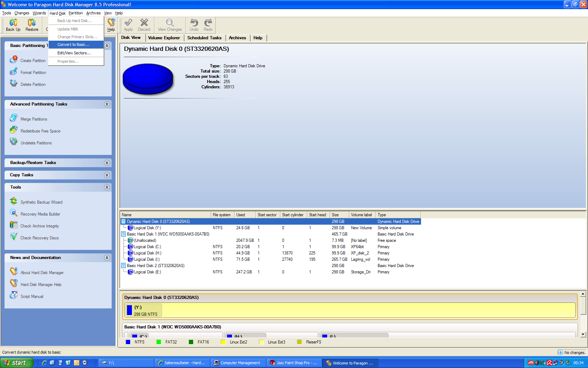Image resolution: width=588 pixels, height=368 pixels.
Task: Click the About Hard Disk Manager icon
Action: pyautogui.click(x=14, y=272)
